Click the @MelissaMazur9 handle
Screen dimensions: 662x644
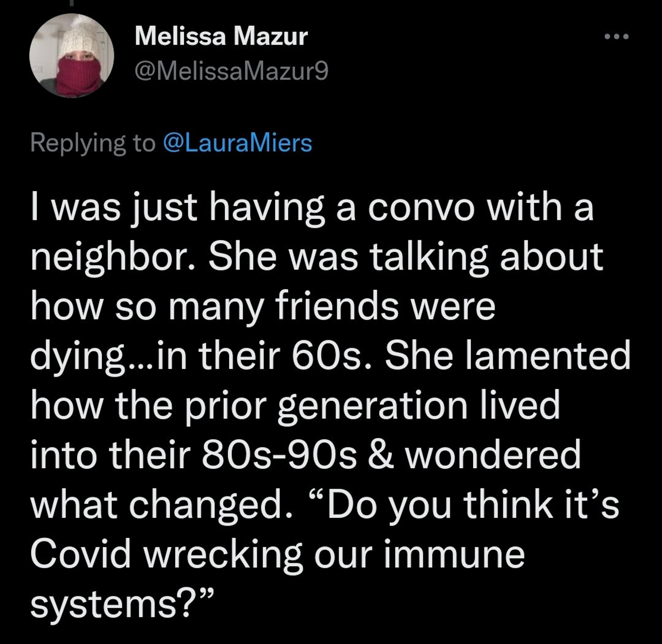coord(231,72)
